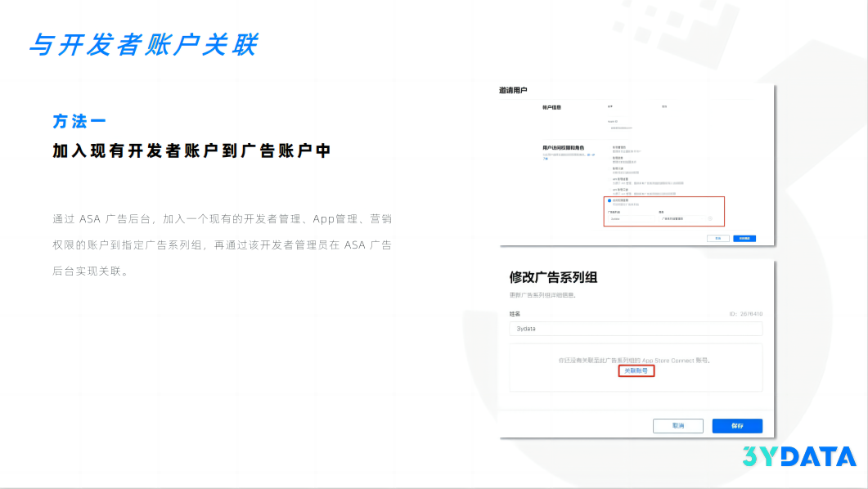Click the 你还没有关联至此广告系列组的 App Store Connect 账号 notice
The height and width of the screenshot is (489, 868).
634,360
